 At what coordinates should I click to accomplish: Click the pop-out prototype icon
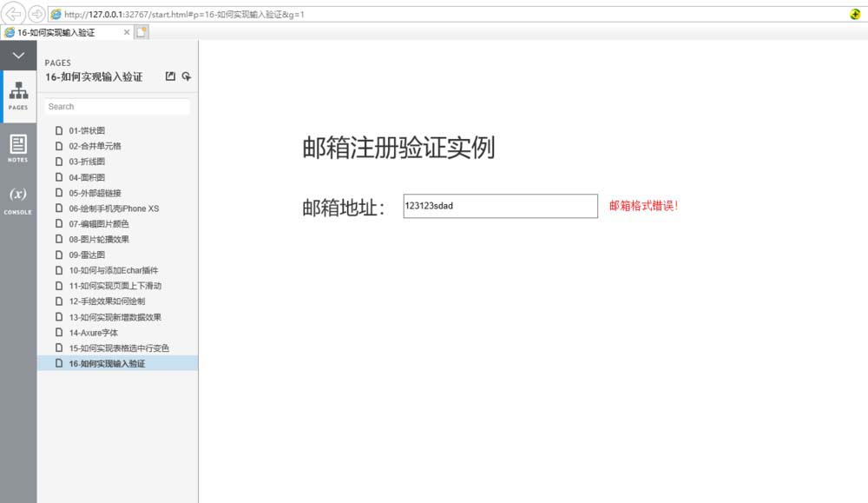(x=170, y=76)
